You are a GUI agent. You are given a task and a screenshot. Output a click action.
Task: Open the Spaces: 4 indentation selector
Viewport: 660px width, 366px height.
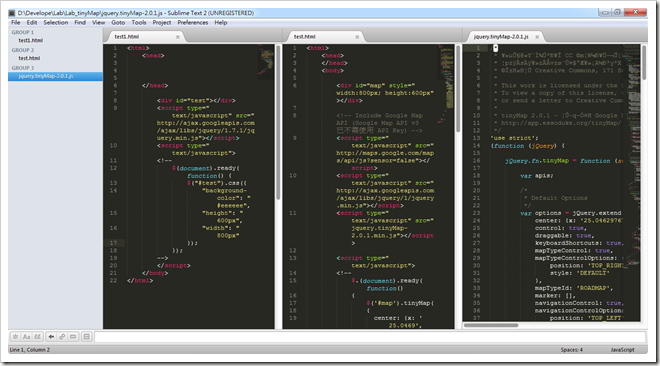pos(572,350)
